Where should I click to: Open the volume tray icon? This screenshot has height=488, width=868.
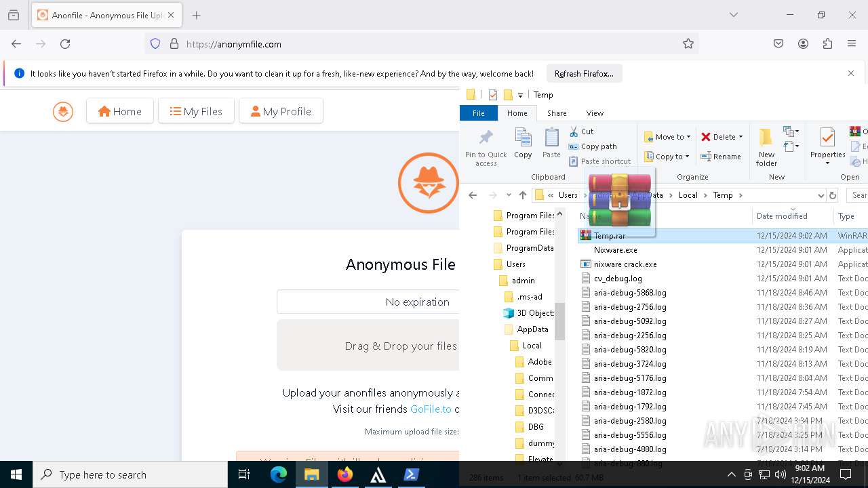[781, 474]
